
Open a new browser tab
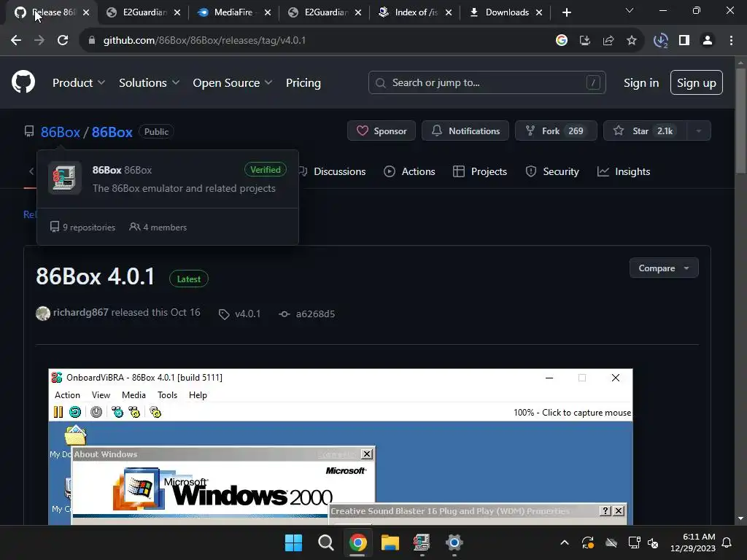[x=566, y=13]
